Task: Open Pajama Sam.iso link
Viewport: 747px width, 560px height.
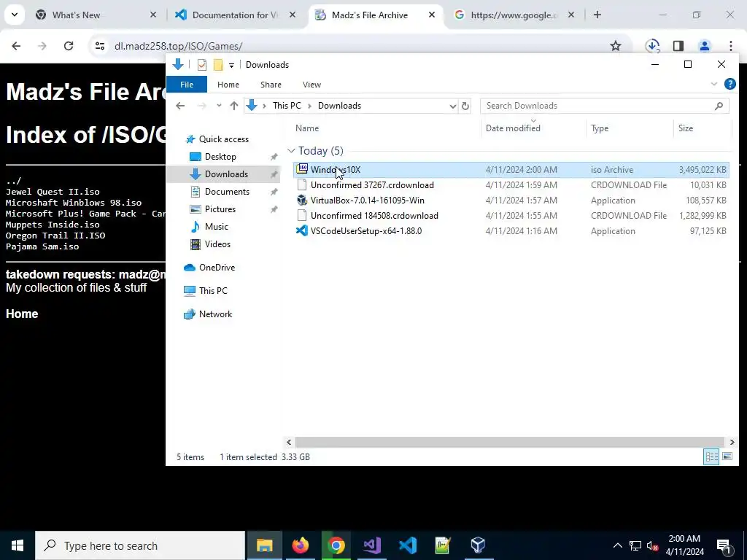Action: coord(42,246)
